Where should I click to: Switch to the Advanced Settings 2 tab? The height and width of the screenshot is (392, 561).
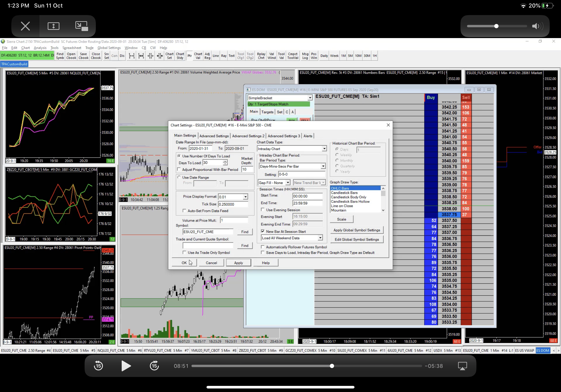[248, 136]
